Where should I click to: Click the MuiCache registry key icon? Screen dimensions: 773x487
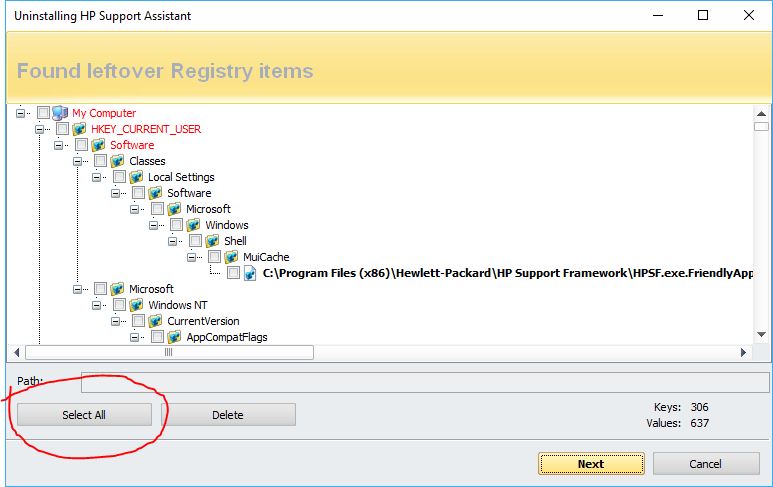(231, 257)
